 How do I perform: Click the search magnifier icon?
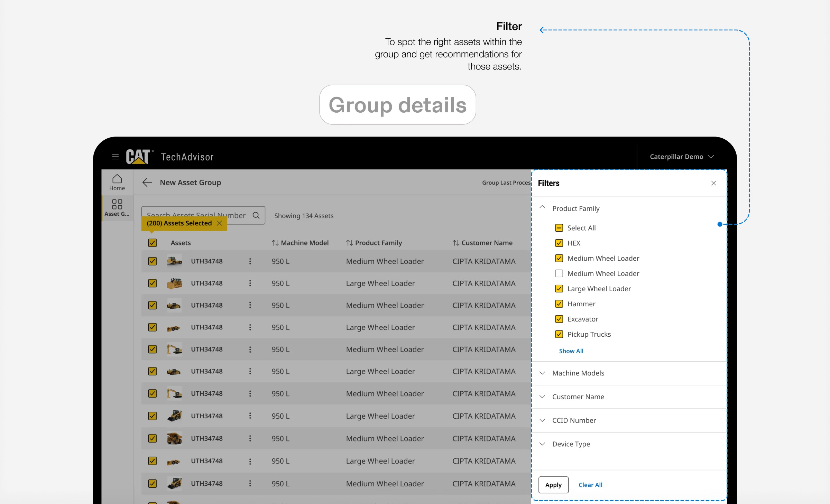coord(256,215)
